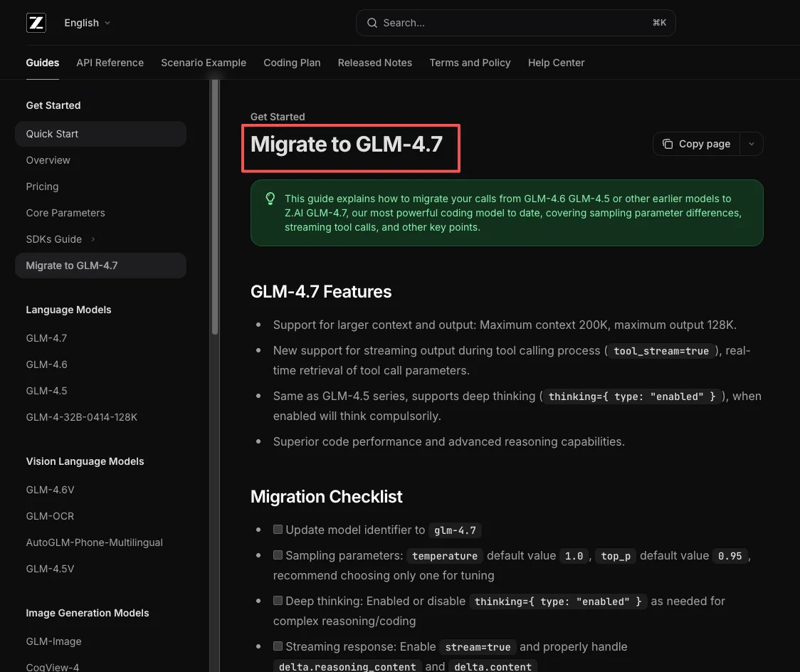Open the Coding Plan tab

point(292,63)
